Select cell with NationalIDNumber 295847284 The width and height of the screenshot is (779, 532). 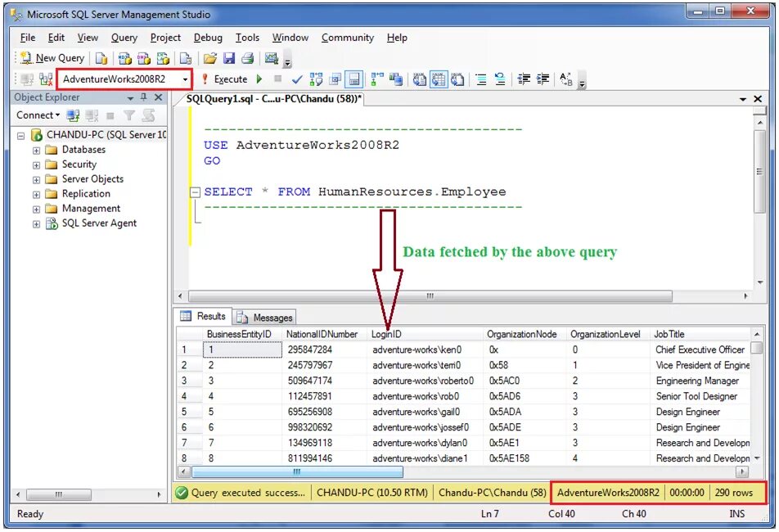(x=324, y=349)
